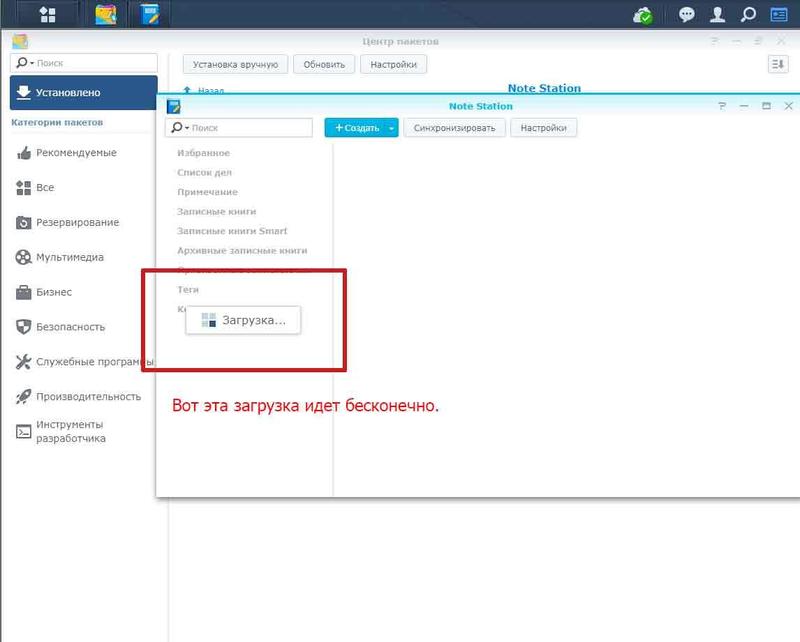800x642 pixels.
Task: Select Примечание in Note Station sidebar
Action: [207, 192]
